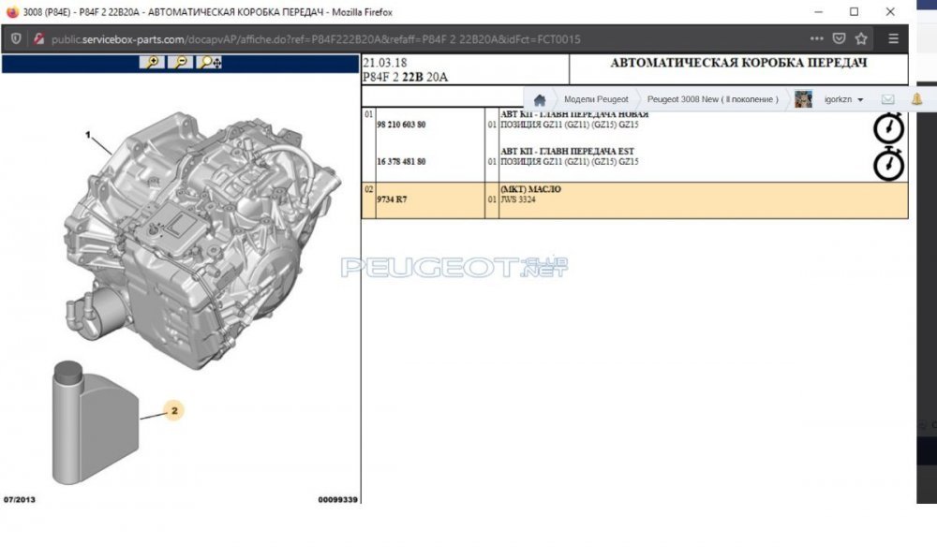This screenshot has width=937, height=560.
Task: Open the Модели Peugeot breadcrumb
Action: (x=596, y=99)
